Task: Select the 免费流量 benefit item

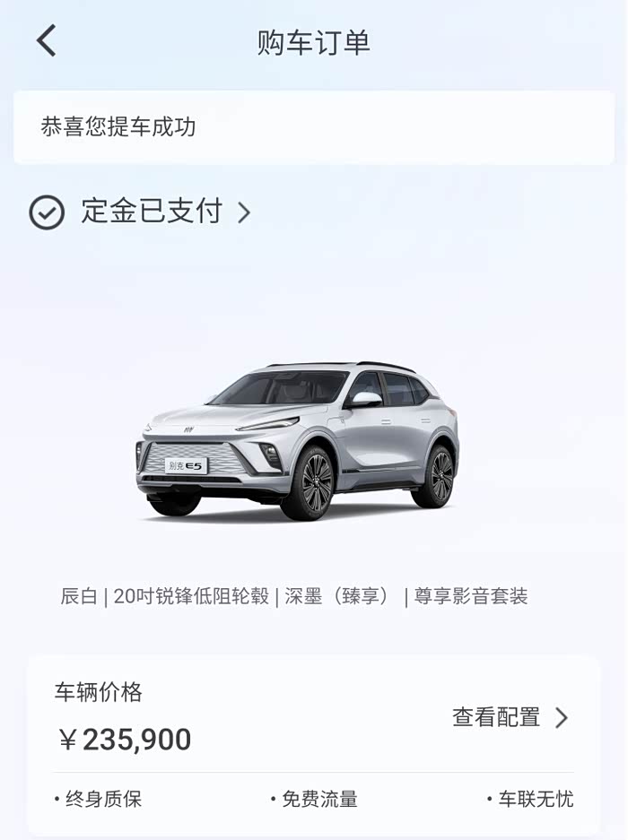Action: (x=314, y=799)
